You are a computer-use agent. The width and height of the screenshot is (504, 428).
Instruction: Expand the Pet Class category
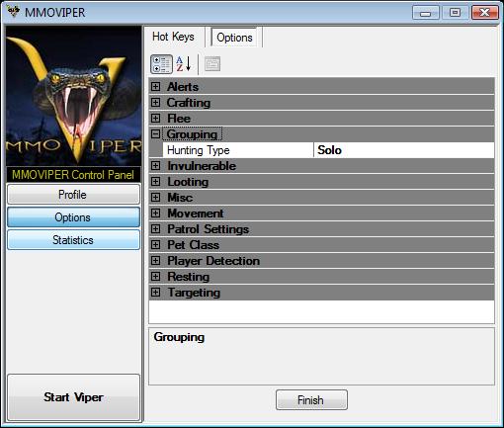pos(155,245)
